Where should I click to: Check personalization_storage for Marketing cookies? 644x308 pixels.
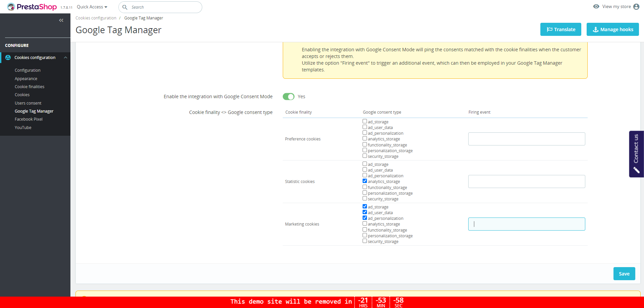click(365, 235)
